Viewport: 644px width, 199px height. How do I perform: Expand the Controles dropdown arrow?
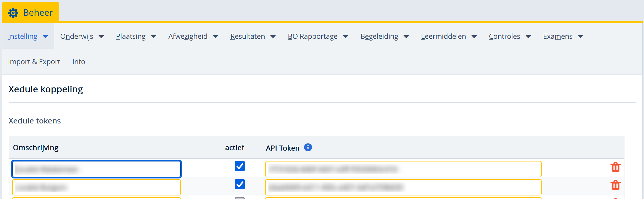pyautogui.click(x=528, y=37)
